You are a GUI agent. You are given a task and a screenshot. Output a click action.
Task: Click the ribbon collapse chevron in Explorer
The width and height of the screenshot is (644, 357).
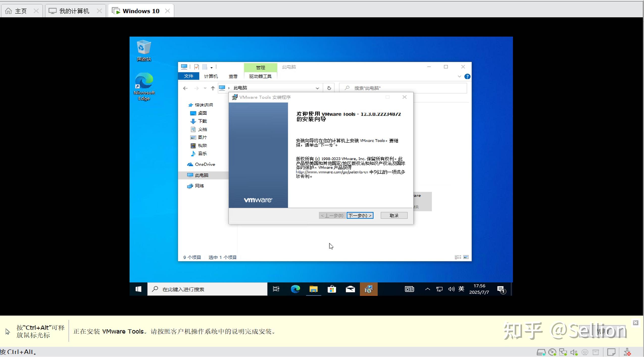click(x=459, y=76)
